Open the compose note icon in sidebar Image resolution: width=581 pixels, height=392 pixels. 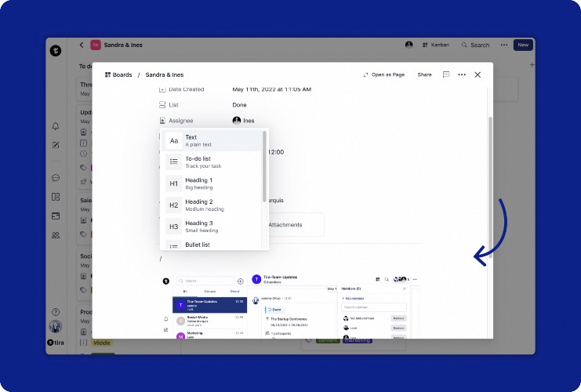click(x=56, y=145)
